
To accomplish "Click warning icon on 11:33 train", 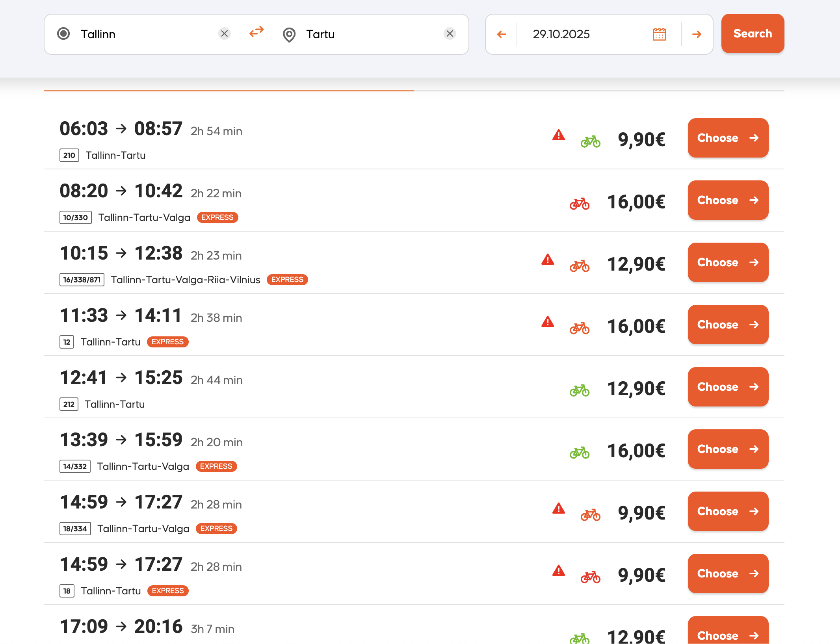I will tap(548, 322).
